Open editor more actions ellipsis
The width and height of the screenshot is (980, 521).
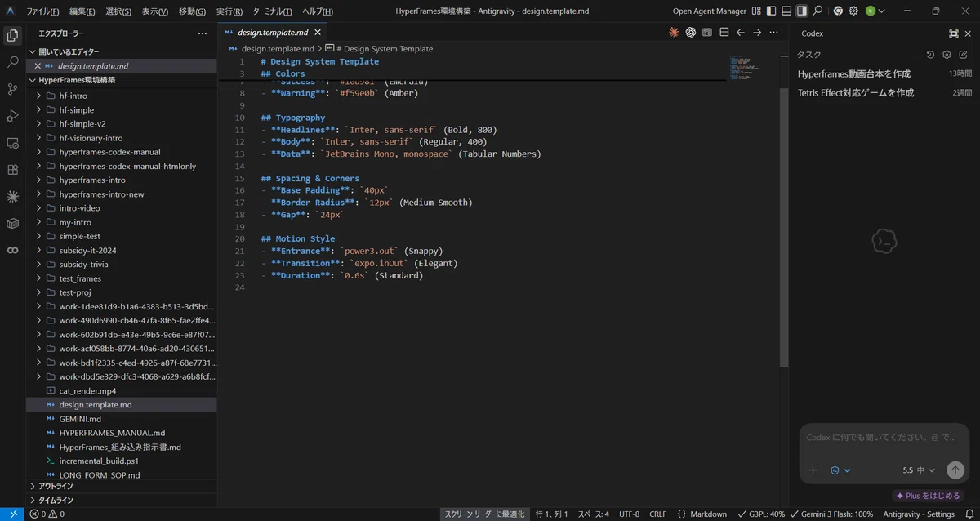[773, 33]
